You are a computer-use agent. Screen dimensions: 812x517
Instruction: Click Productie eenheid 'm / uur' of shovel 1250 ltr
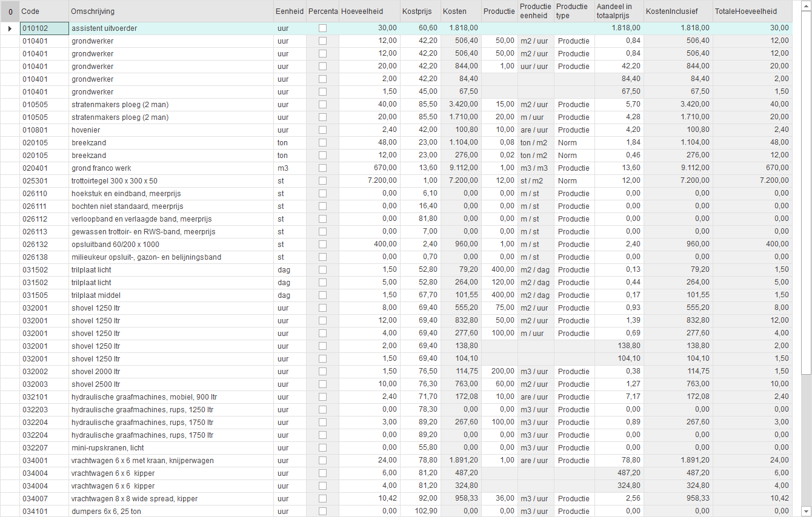(536, 334)
